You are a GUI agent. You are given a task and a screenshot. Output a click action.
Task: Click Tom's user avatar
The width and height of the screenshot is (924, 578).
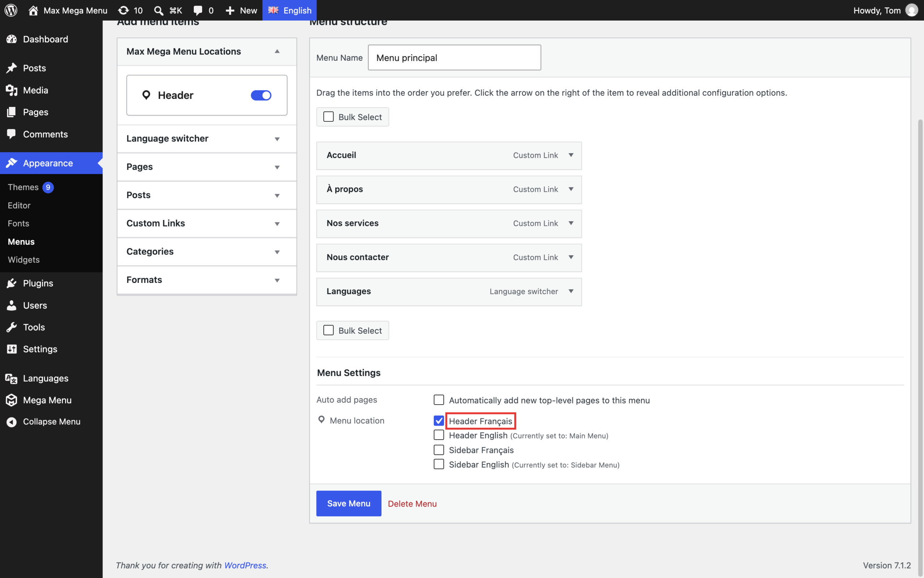coord(912,10)
